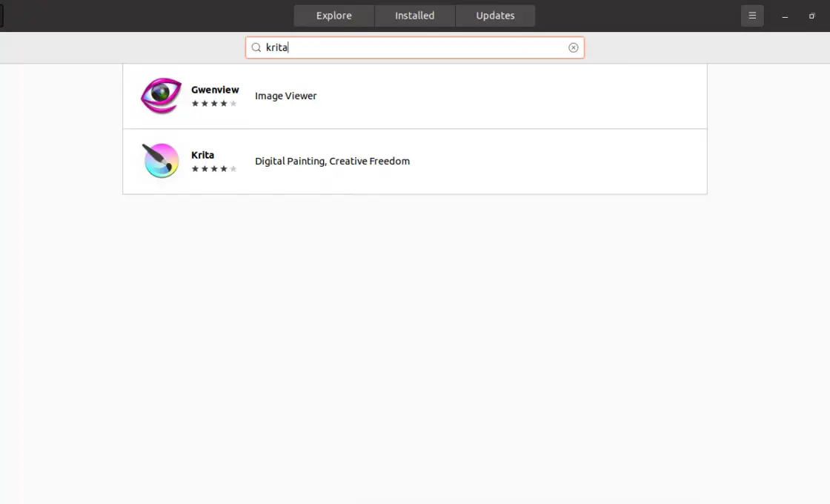
Task: Open the hamburger menu button
Action: click(x=752, y=16)
